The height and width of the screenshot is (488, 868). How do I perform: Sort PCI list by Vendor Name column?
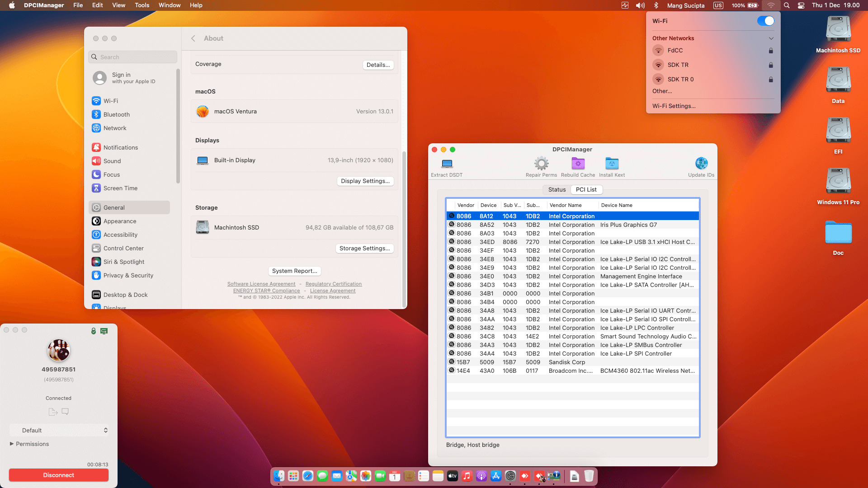(572, 205)
